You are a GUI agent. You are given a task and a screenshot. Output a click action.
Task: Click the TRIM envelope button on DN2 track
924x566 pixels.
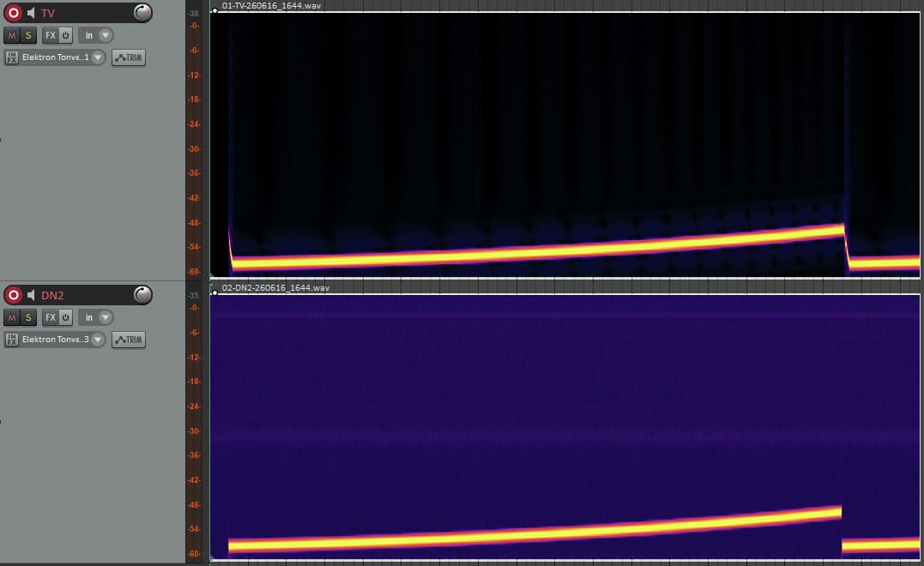pyautogui.click(x=129, y=340)
